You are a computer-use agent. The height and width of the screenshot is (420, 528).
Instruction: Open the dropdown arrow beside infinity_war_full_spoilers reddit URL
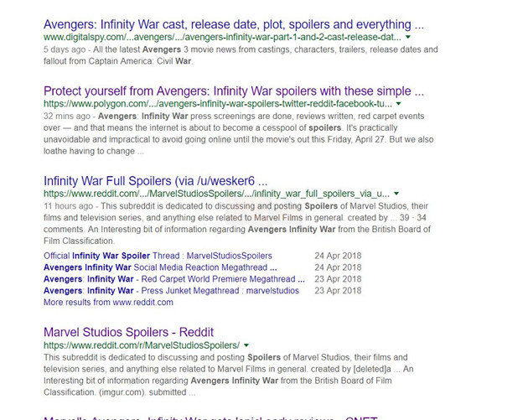(x=396, y=194)
